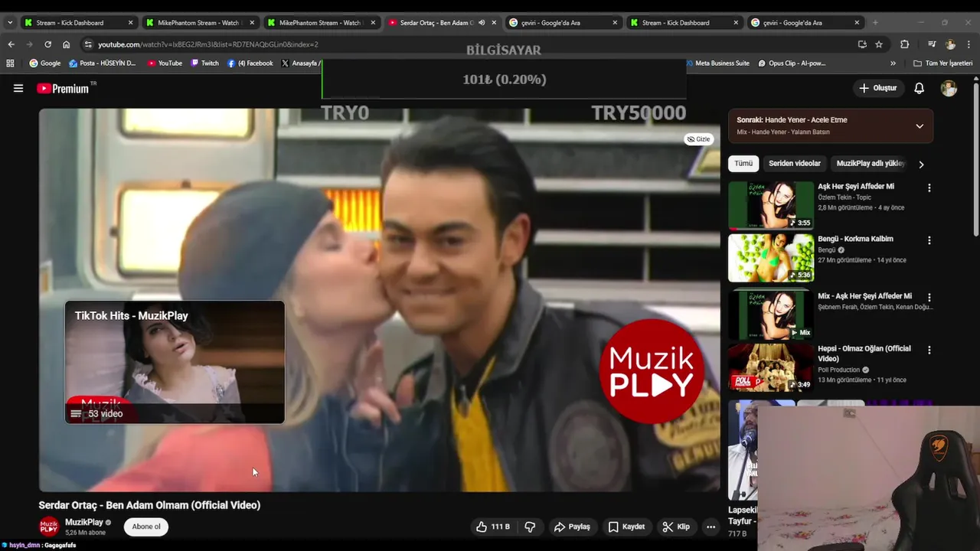Open the YouTube hamburger guide menu
The image size is (980, 551).
[x=18, y=88]
